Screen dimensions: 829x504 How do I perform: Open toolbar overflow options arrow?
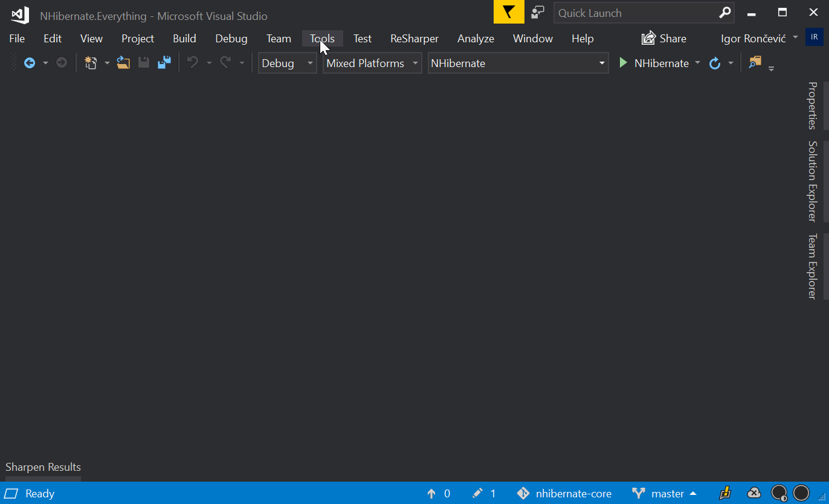(x=771, y=68)
